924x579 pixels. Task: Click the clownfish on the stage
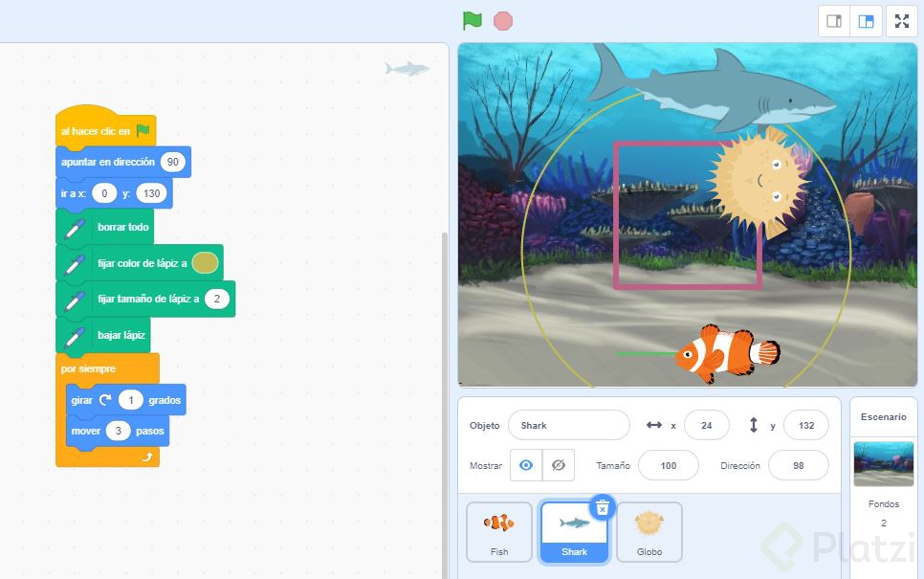tap(727, 352)
